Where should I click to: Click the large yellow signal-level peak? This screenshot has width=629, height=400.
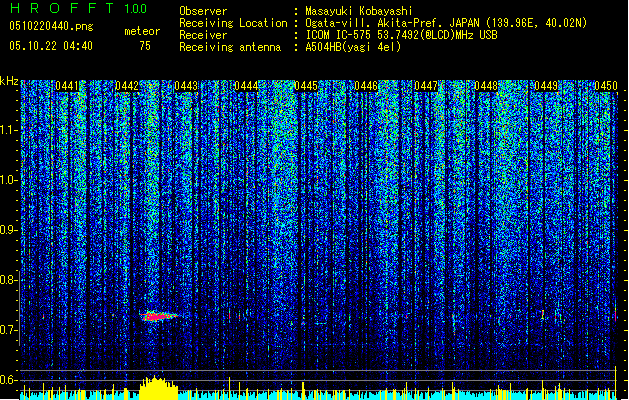pos(158,388)
